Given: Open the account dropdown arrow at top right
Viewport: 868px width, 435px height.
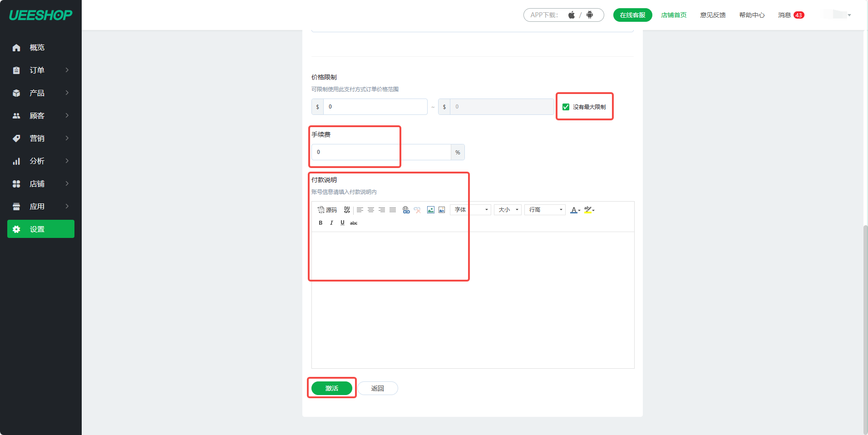Looking at the screenshot, I should point(849,15).
